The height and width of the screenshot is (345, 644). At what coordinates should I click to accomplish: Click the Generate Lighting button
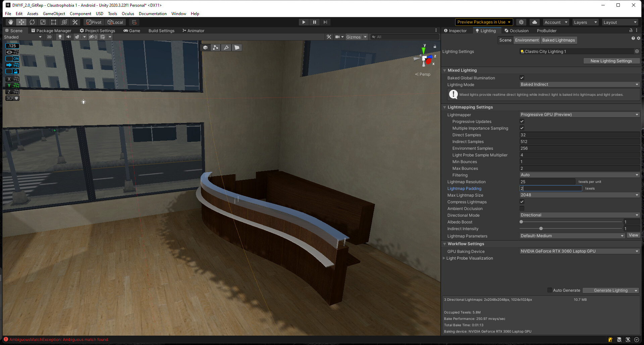(610, 290)
